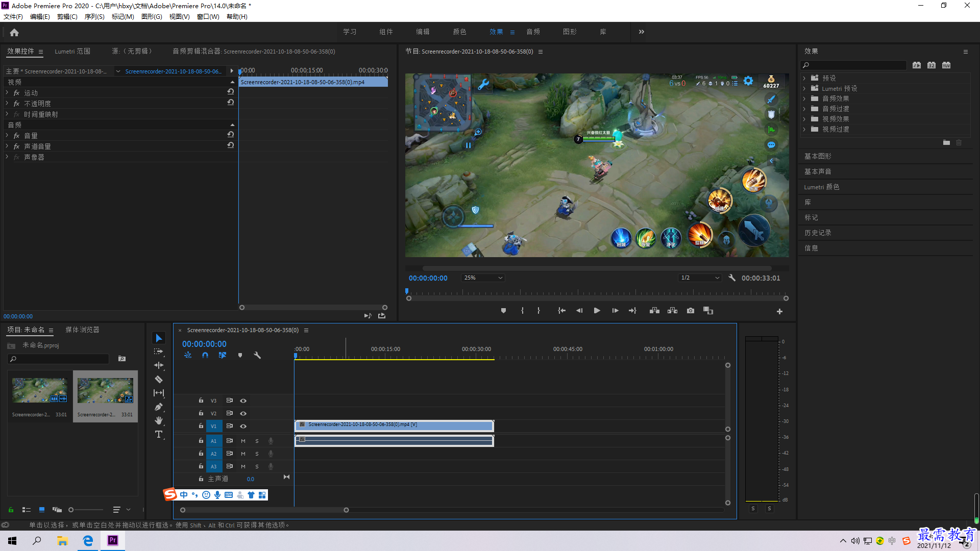
Task: Open the Program monitor button editor plus
Action: 779,311
